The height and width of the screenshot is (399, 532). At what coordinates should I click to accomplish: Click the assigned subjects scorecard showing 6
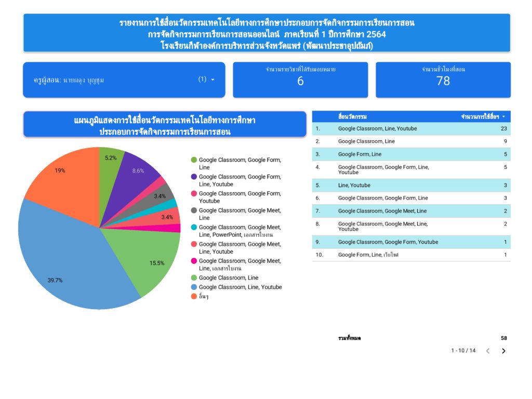point(300,79)
